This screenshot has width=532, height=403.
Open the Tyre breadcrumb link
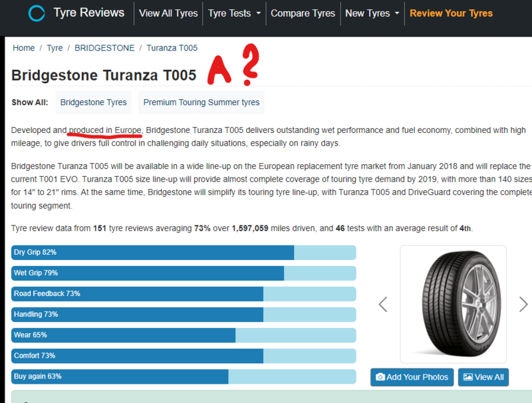[55, 48]
